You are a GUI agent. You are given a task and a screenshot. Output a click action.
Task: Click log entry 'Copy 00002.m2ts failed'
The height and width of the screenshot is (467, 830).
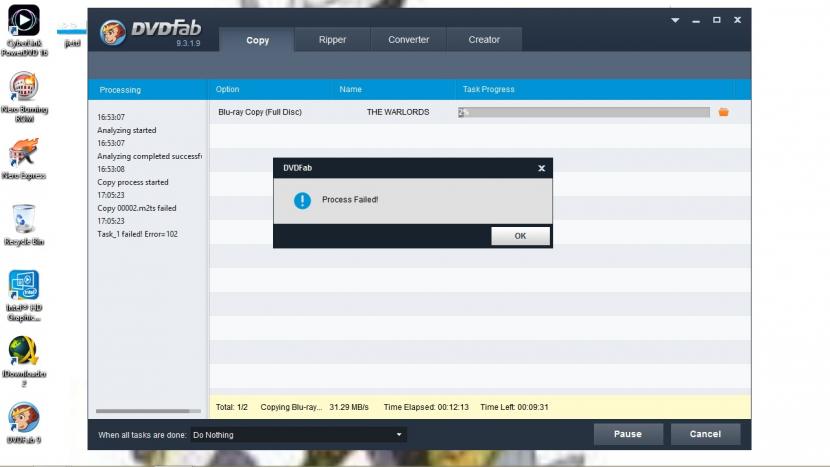[137, 208]
